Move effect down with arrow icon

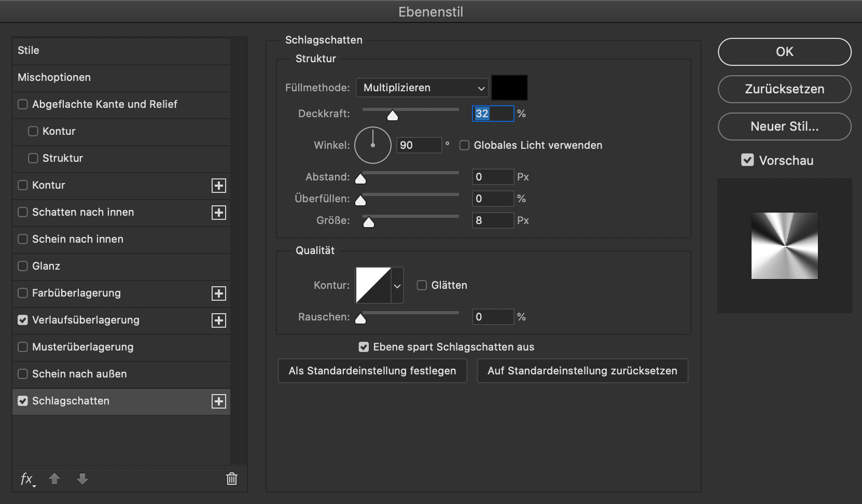click(x=82, y=478)
